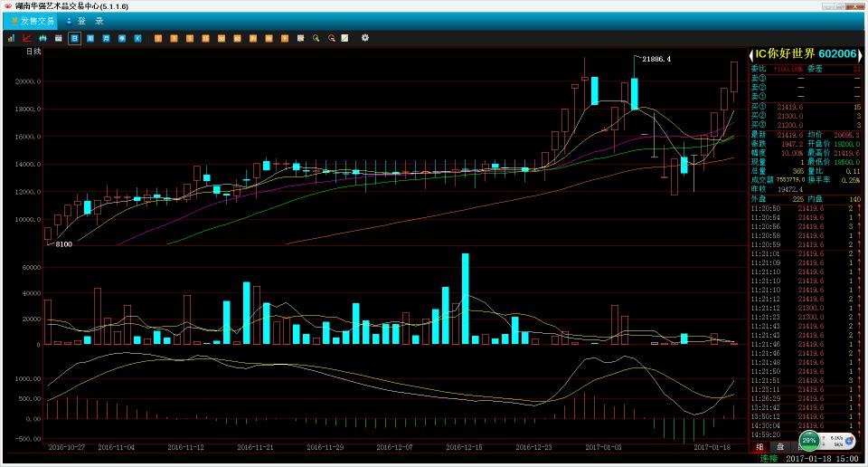Click the 日线 chart label
The image size is (868, 467).
pyautogui.click(x=33, y=52)
